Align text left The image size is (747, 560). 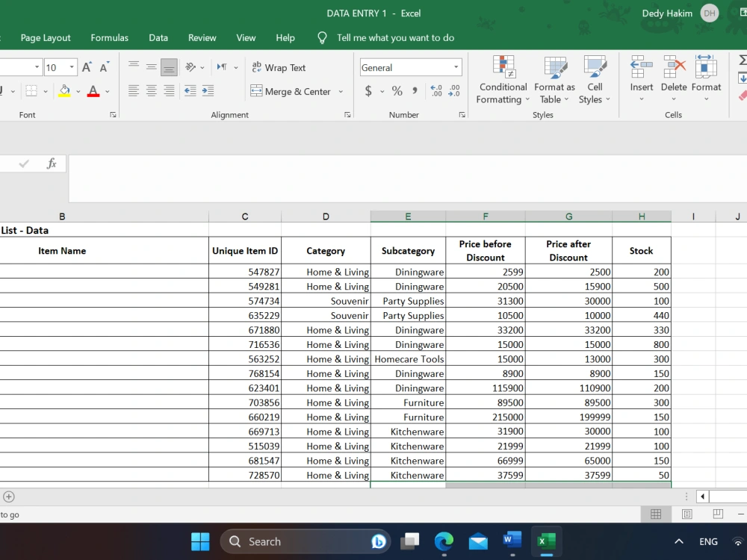coord(134,90)
